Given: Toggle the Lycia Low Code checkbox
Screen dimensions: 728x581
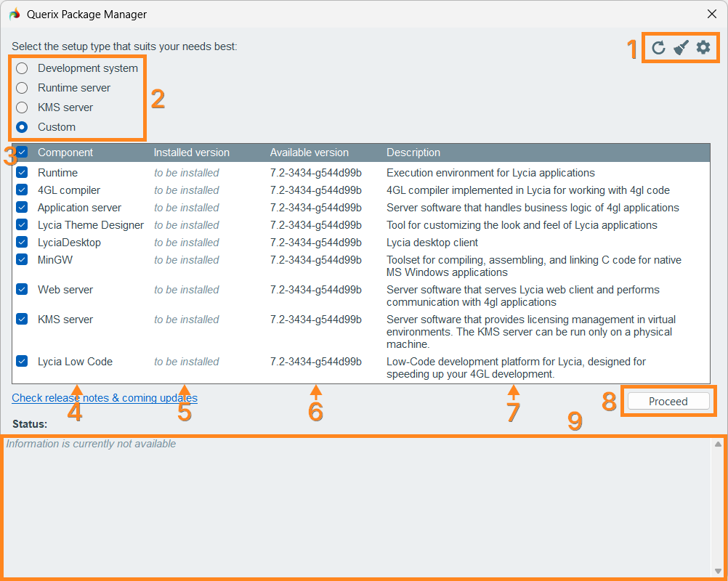Looking at the screenshot, I should point(23,362).
